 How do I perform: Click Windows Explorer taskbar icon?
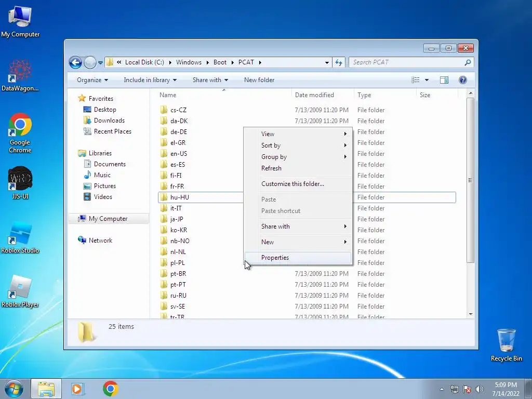point(46,389)
